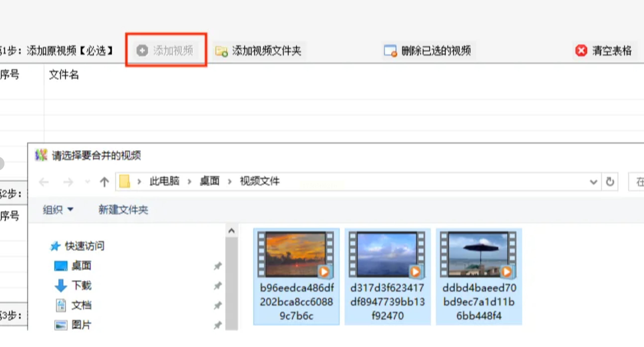Image resolution: width=644 pixels, height=347 pixels.
Task: Expand the address bar history dropdown
Action: (593, 182)
